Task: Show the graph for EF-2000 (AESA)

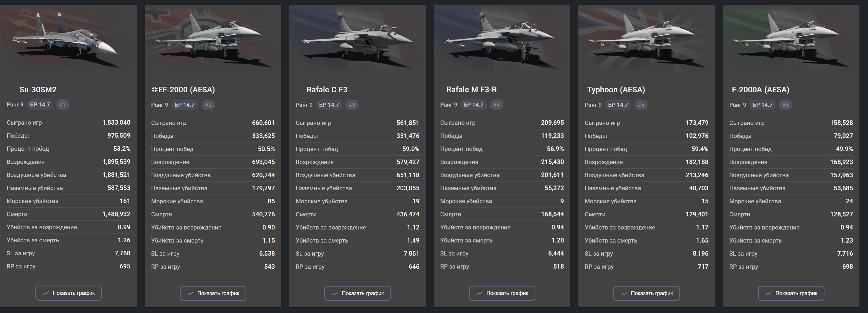Action: click(213, 294)
